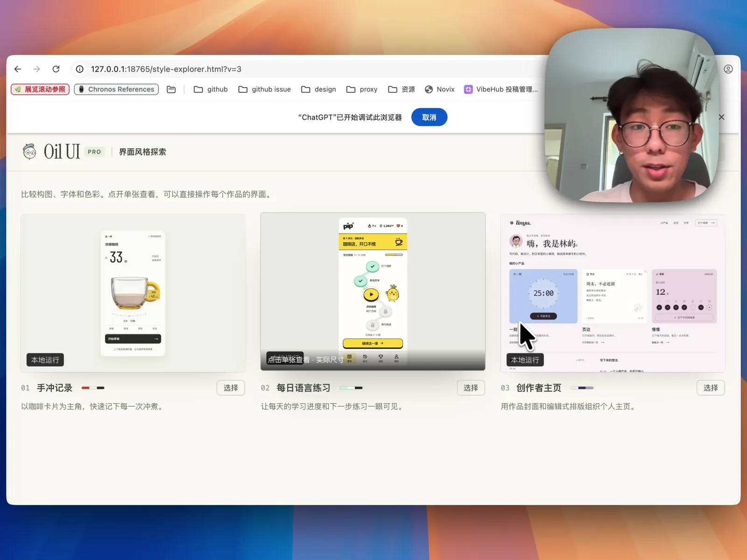747x560 pixels.
Task: Expand the 资源 bookmarks folder
Action: (402, 89)
